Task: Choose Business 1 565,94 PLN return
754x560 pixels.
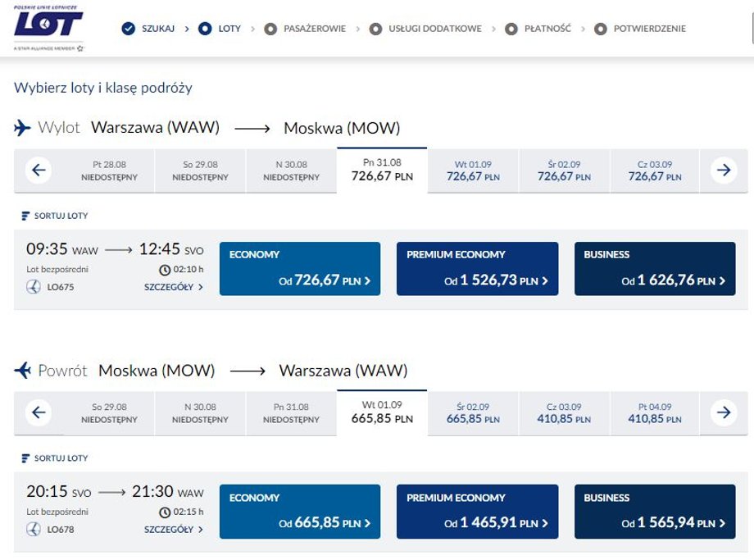Action: (x=655, y=512)
